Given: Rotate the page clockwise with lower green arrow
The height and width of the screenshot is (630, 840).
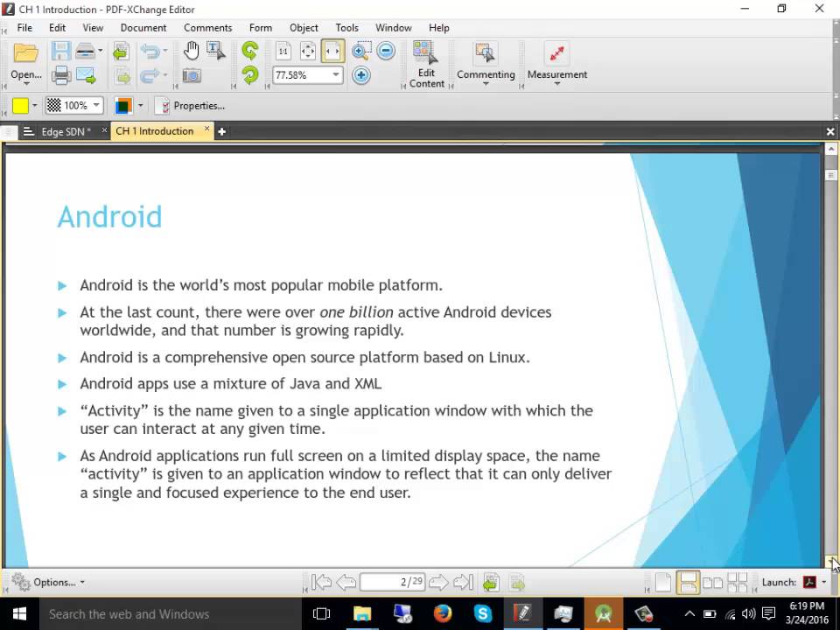Looking at the screenshot, I should click(250, 75).
